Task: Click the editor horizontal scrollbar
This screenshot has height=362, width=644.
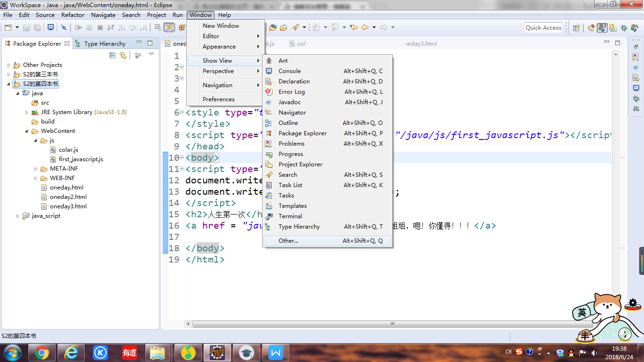Action: [392, 324]
